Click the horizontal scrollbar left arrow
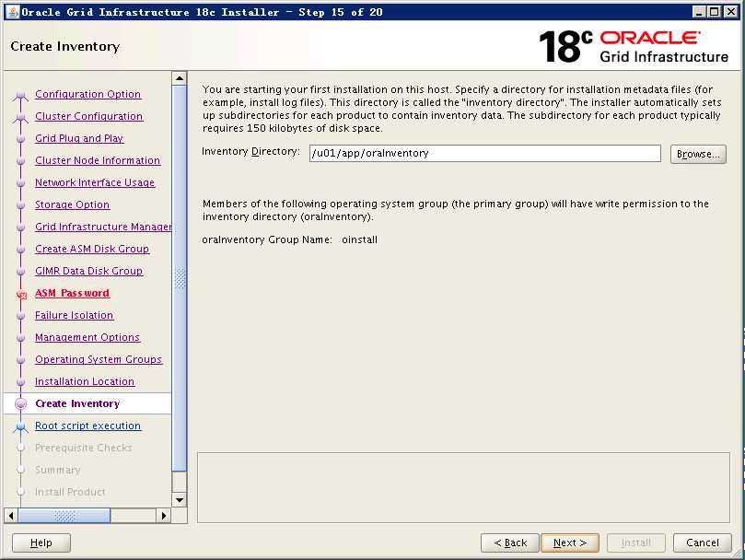This screenshot has width=745, height=560. tap(11, 516)
